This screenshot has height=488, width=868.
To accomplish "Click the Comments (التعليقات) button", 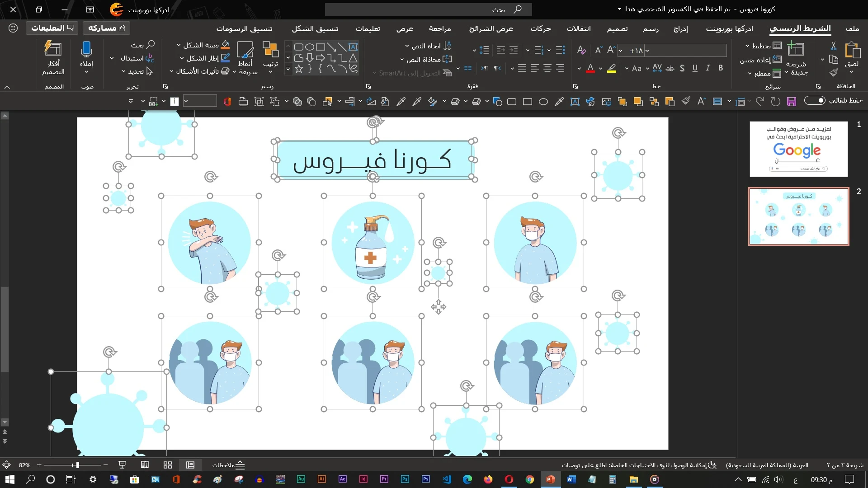I will coord(52,28).
